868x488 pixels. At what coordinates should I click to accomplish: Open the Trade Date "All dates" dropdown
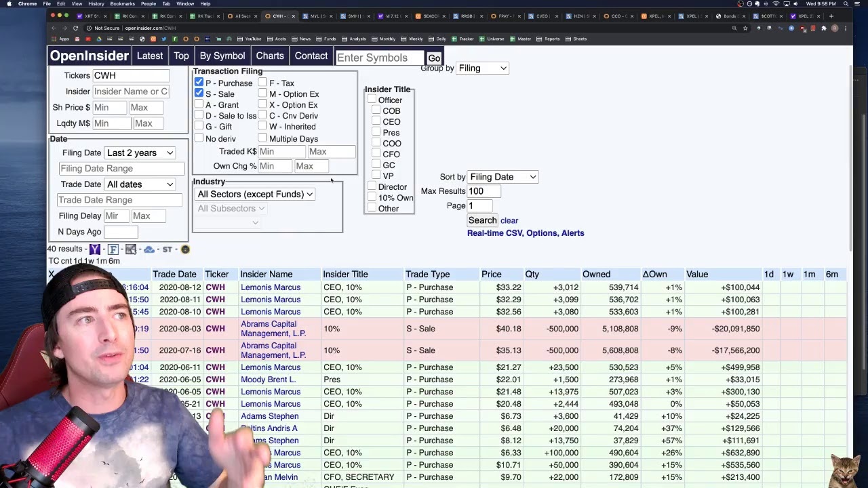(x=140, y=184)
